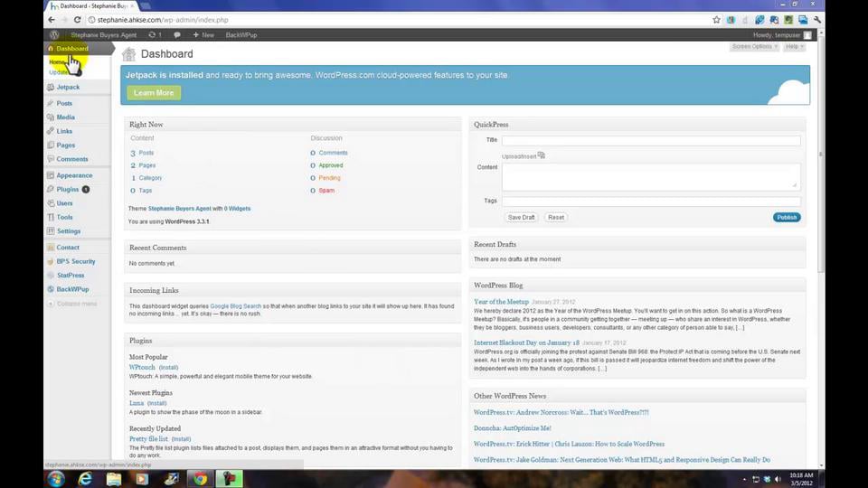Click the Appearance sidebar icon

coord(51,175)
